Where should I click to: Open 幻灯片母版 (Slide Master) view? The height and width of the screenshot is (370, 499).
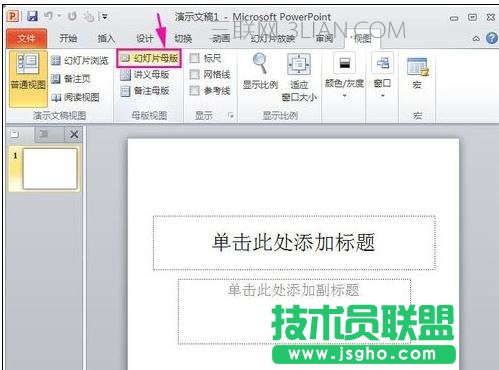click(149, 59)
